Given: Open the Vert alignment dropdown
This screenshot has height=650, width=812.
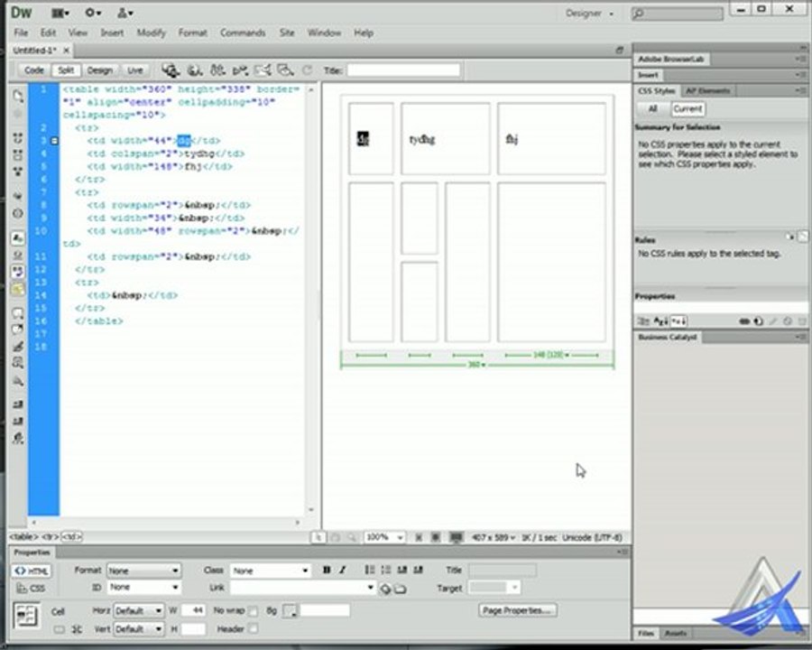Looking at the screenshot, I should [139, 628].
